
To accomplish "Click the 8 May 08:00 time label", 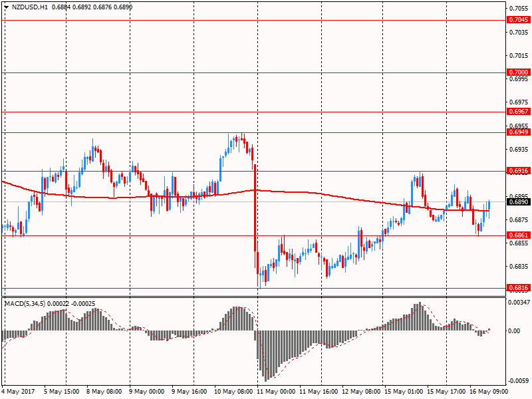I will coord(104,391).
